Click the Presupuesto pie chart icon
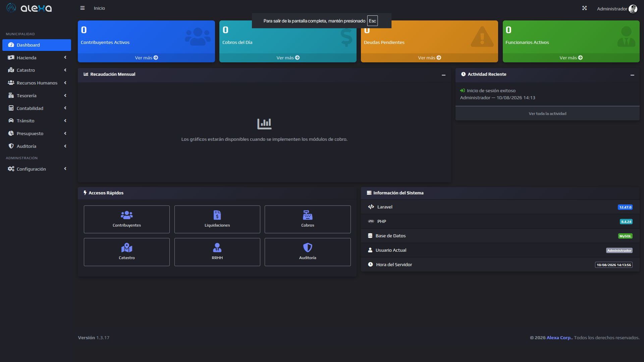644x362 pixels. coord(11,133)
